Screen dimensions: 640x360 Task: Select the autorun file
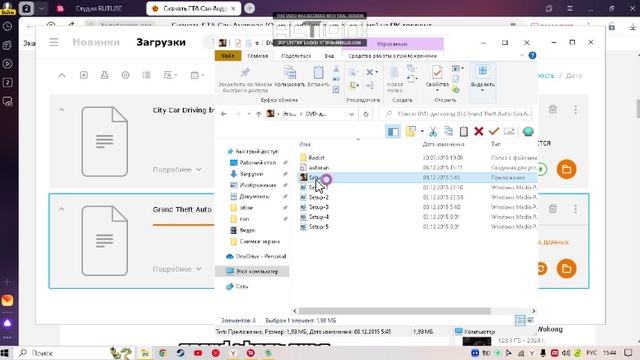click(x=318, y=168)
